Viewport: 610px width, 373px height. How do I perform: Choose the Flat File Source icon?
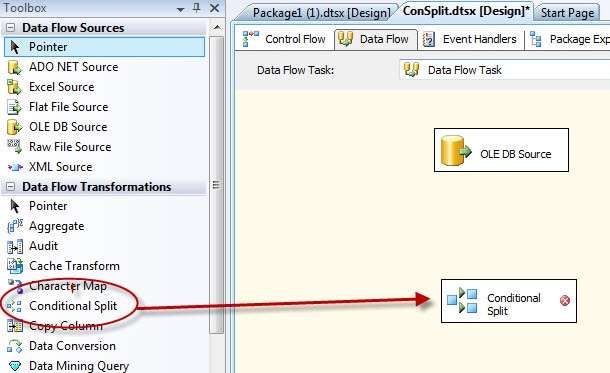pos(14,107)
